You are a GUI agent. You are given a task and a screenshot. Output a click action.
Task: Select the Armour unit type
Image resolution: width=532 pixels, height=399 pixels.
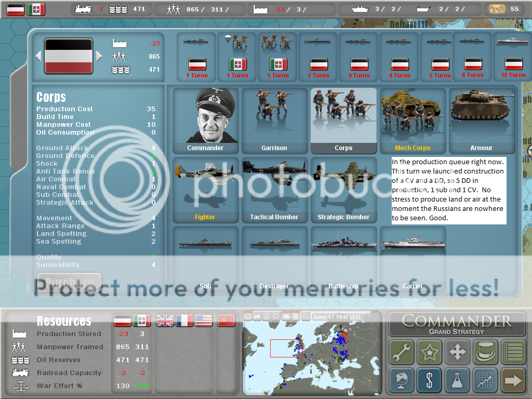coord(481,121)
